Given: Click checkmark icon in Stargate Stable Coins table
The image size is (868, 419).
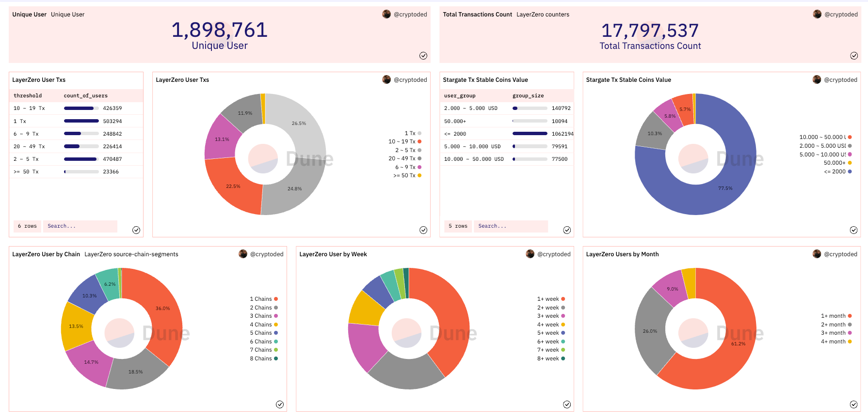Looking at the screenshot, I should (567, 230).
